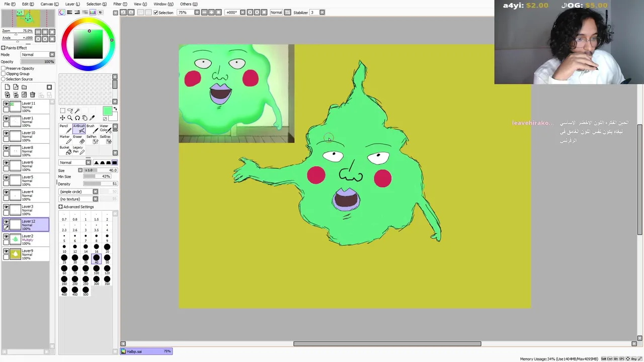Select the Eraser tool
The height and width of the screenshot is (362, 644).
tap(78, 139)
